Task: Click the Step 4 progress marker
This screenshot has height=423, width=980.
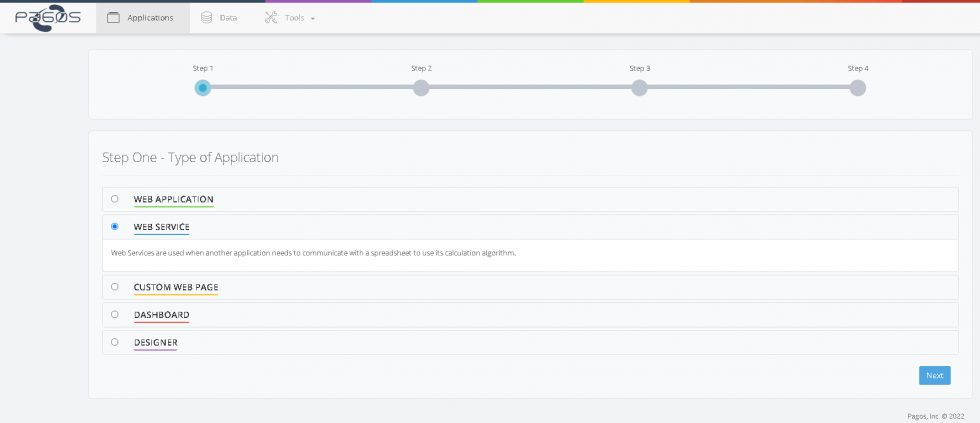Action: pyautogui.click(x=857, y=88)
